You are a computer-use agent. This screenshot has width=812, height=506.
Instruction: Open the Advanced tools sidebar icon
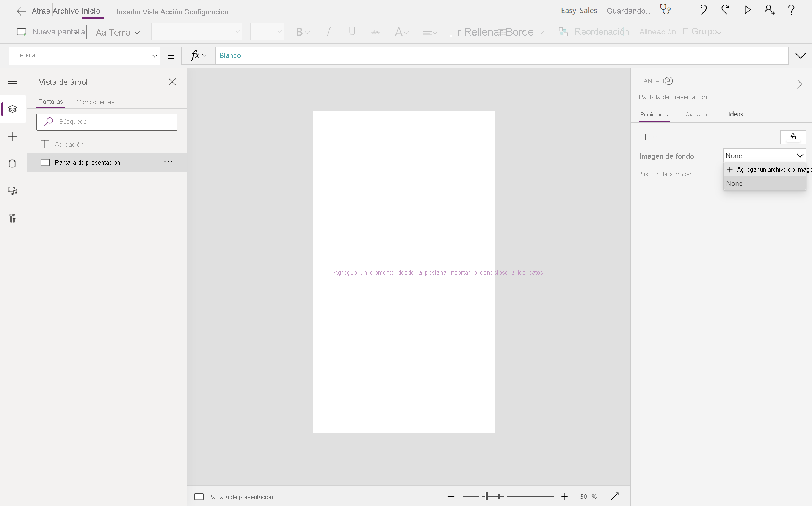pos(13,218)
